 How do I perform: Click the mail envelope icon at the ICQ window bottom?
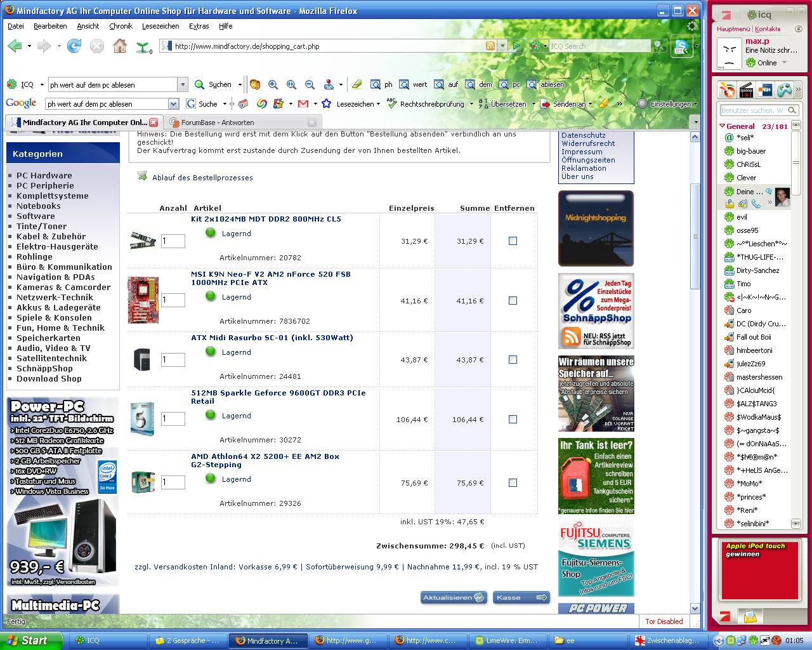coord(750,616)
